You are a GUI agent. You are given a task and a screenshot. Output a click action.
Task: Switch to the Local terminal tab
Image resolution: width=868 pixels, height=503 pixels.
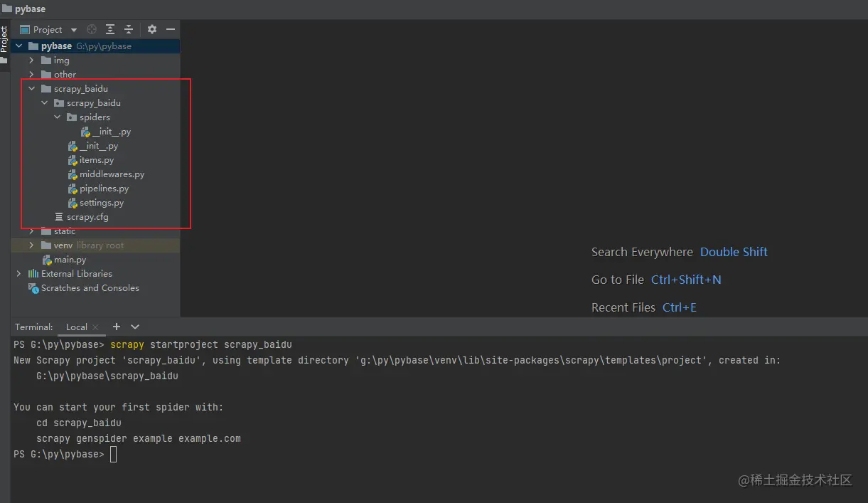[76, 327]
